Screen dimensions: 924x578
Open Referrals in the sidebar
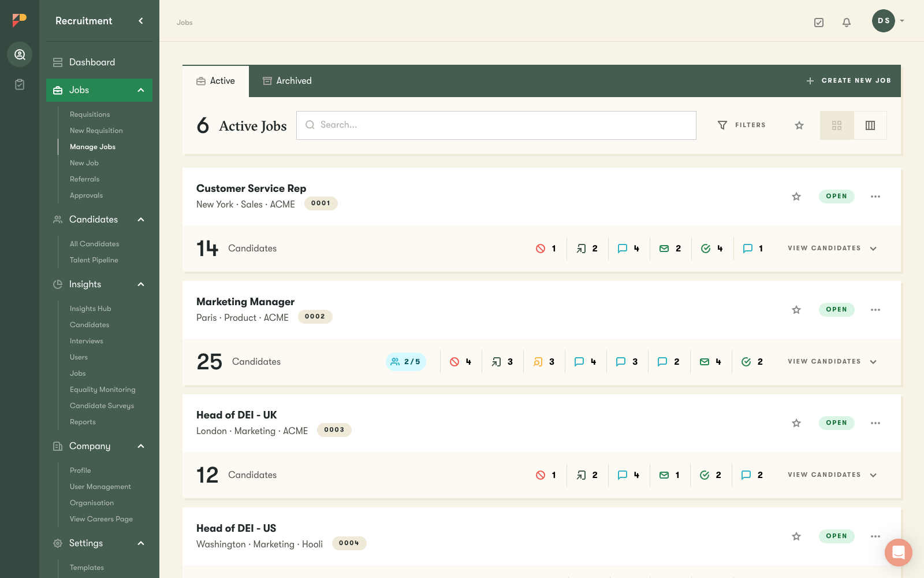(x=84, y=179)
